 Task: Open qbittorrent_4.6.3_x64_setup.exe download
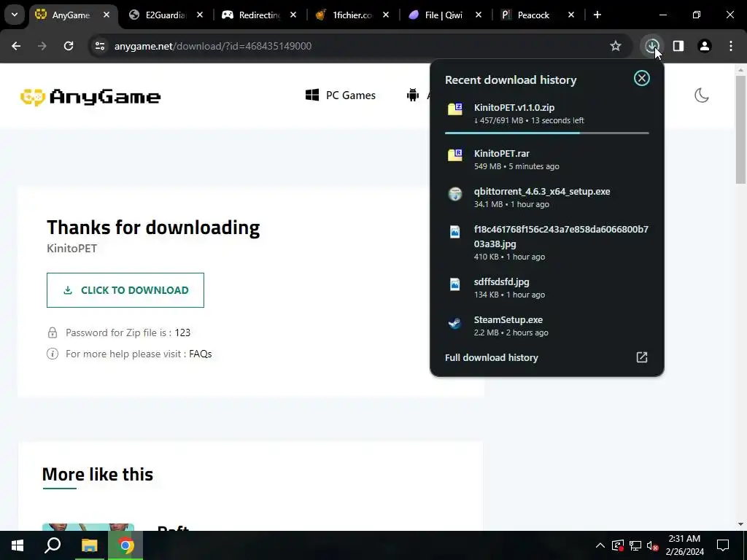coord(547,197)
